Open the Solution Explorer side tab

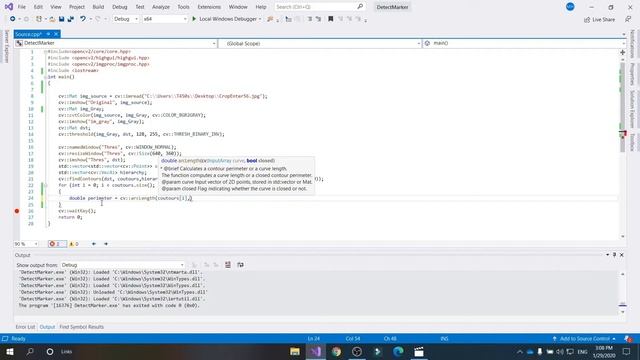[633, 109]
